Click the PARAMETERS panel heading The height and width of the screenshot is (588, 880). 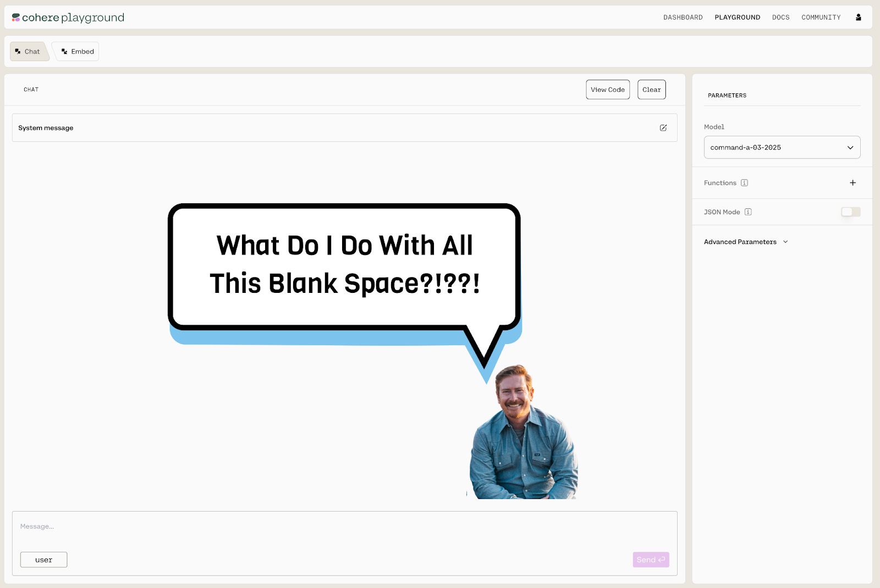click(x=727, y=96)
